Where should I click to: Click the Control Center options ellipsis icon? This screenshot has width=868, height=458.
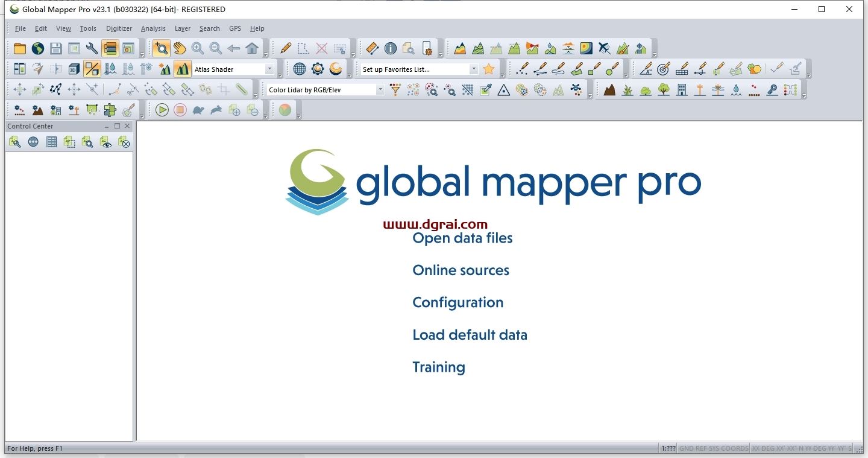(x=33, y=142)
